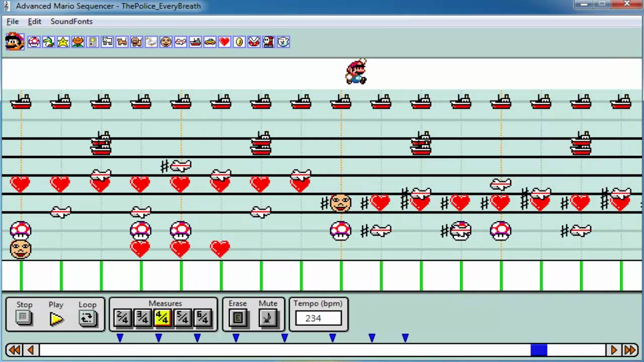Image resolution: width=644 pixels, height=362 pixels.
Task: Toggle the Loop button
Action: [88, 318]
